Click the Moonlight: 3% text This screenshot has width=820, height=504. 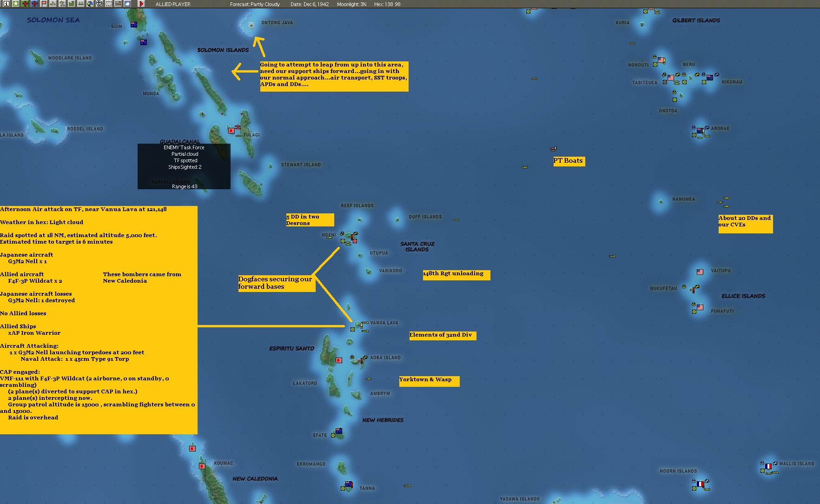[x=351, y=4]
